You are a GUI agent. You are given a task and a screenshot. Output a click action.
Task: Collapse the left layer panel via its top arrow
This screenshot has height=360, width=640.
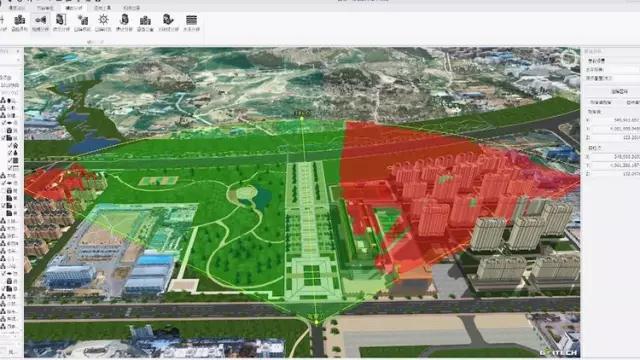(x=18, y=52)
